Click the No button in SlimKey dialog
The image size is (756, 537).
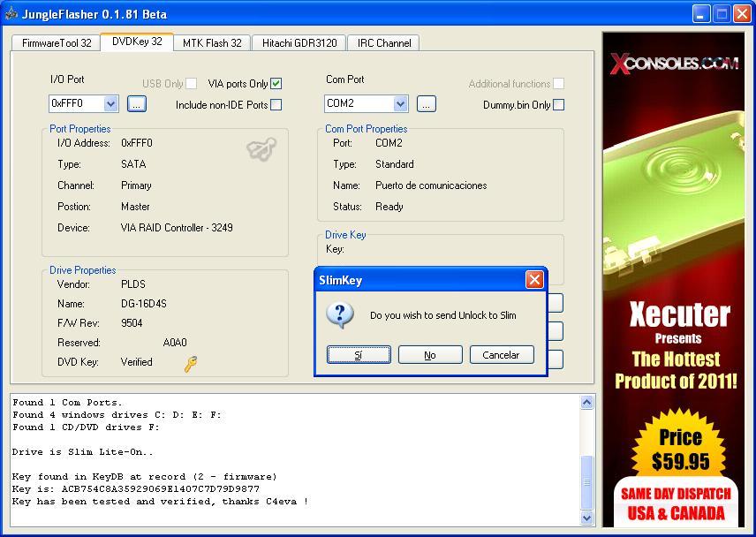pos(430,355)
